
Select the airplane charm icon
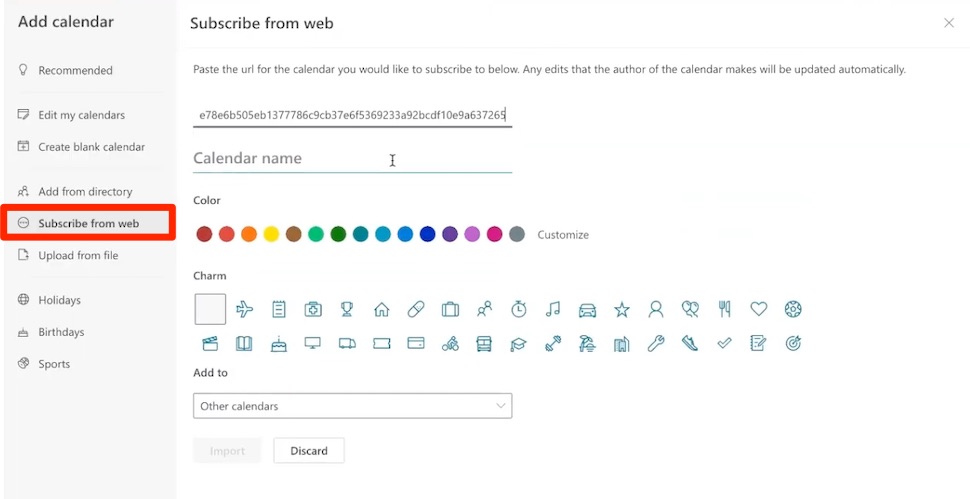point(245,310)
